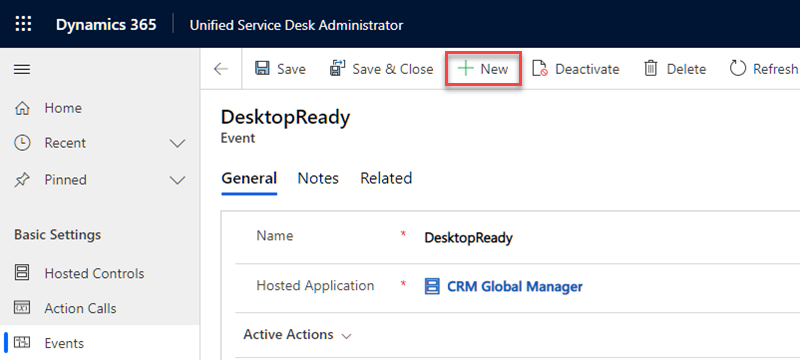Open Hosted Controls settings
Viewport: 800px width, 360px height.
point(94,273)
